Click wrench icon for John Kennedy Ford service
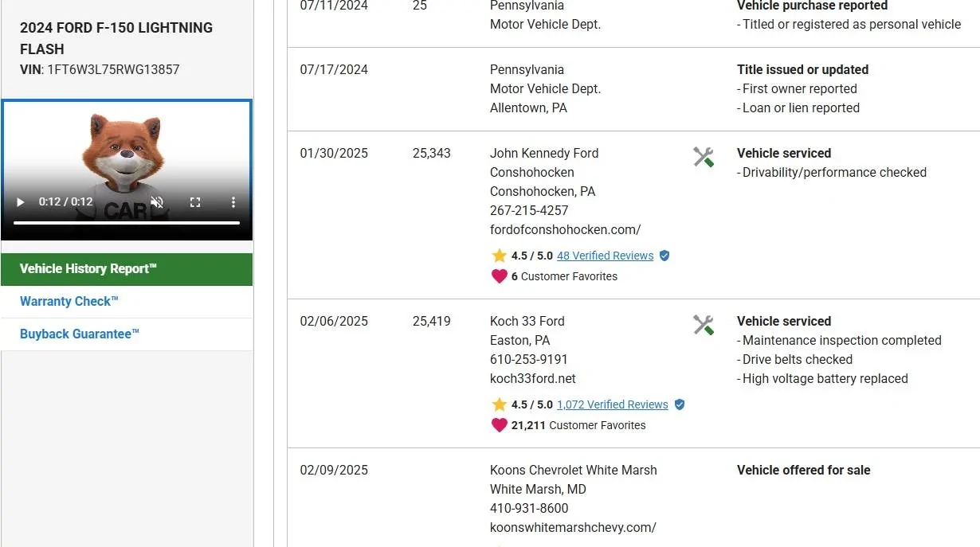 click(x=703, y=157)
